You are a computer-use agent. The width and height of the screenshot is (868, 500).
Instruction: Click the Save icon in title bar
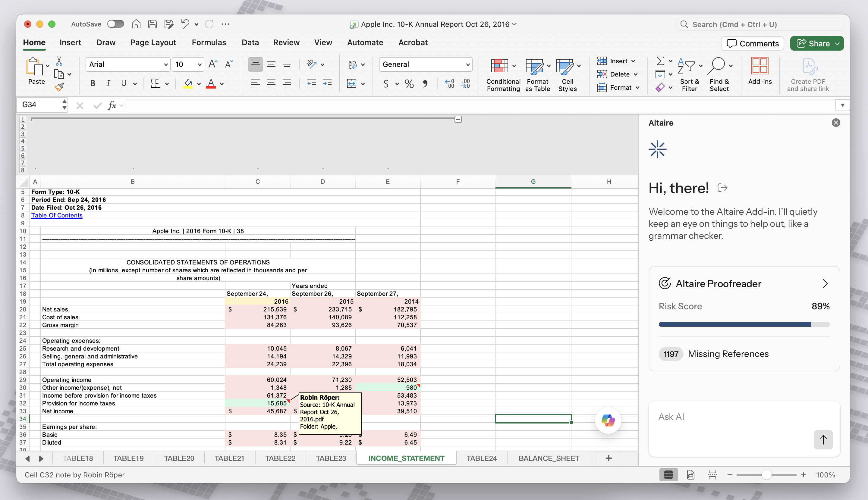(152, 24)
